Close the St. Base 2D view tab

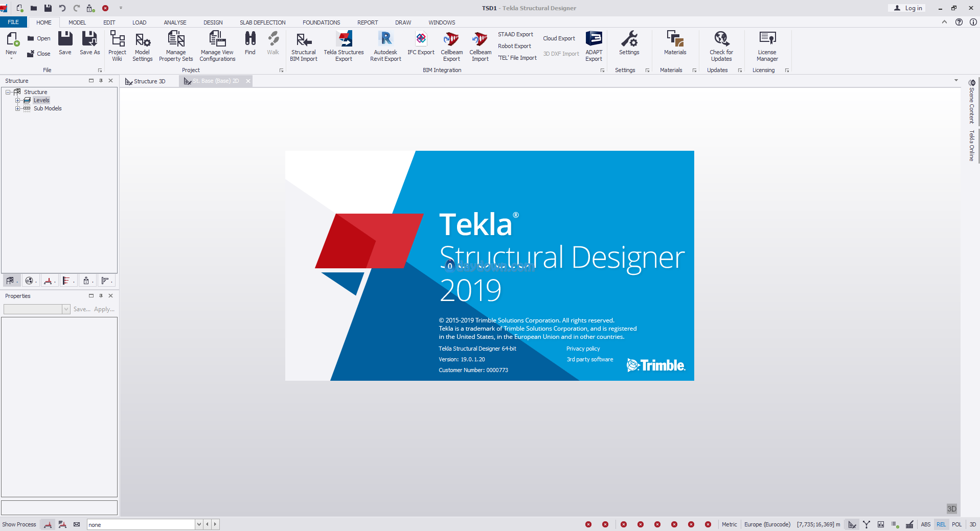[248, 81]
